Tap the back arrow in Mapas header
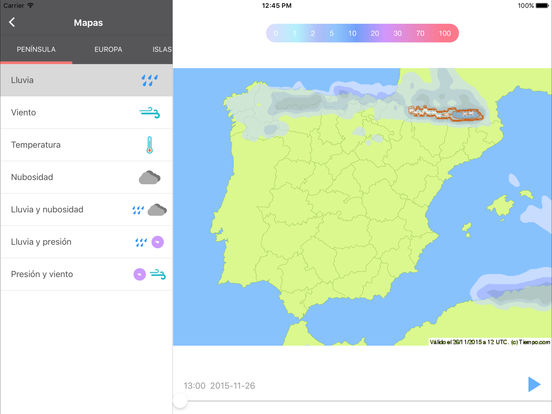The image size is (552, 414). pyautogui.click(x=12, y=23)
